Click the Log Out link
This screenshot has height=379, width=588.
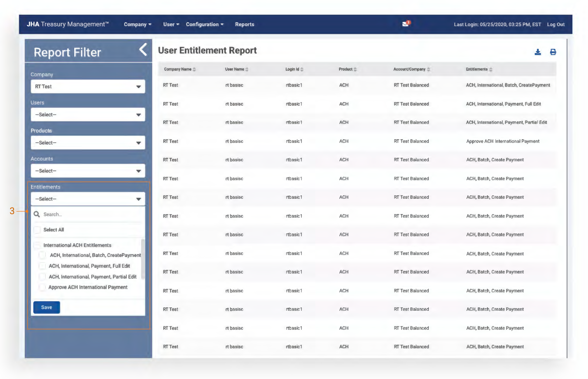[x=556, y=24]
